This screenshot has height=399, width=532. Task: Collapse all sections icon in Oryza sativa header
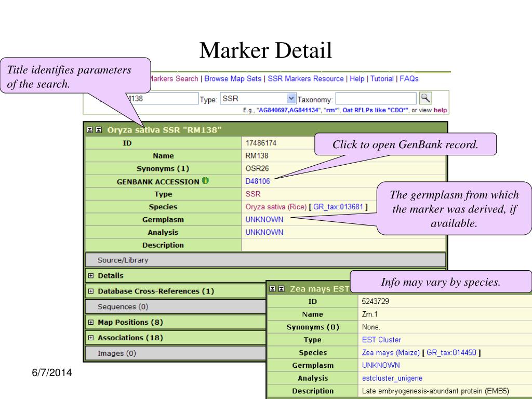(x=98, y=130)
